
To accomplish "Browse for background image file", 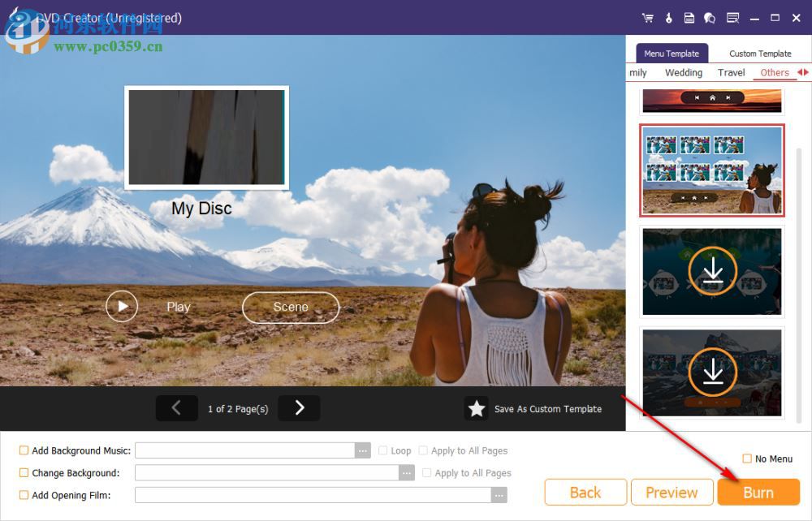I will pos(407,472).
